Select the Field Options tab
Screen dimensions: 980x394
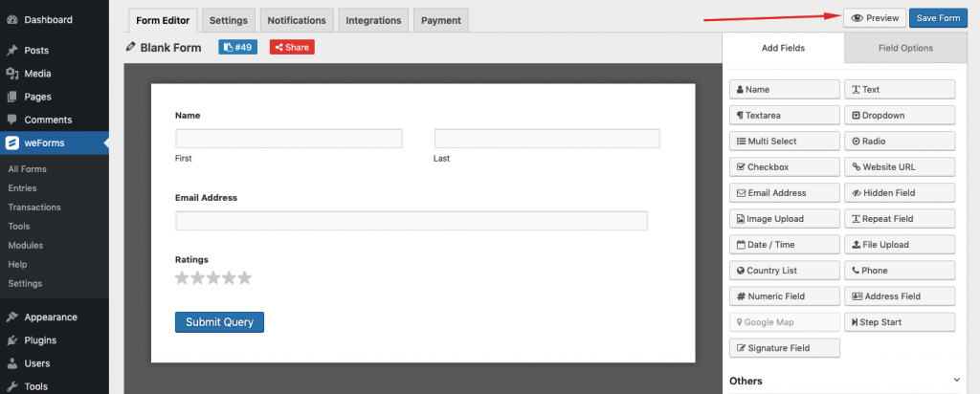coord(905,48)
